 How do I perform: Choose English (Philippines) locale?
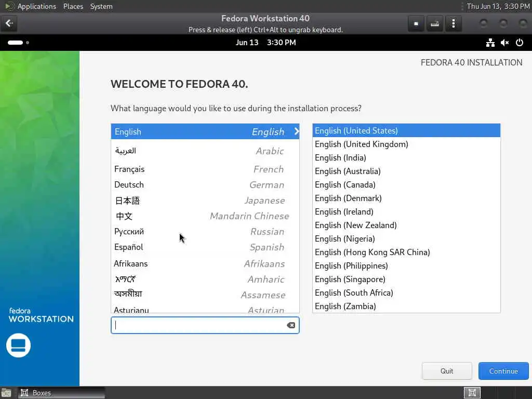pyautogui.click(x=406, y=266)
